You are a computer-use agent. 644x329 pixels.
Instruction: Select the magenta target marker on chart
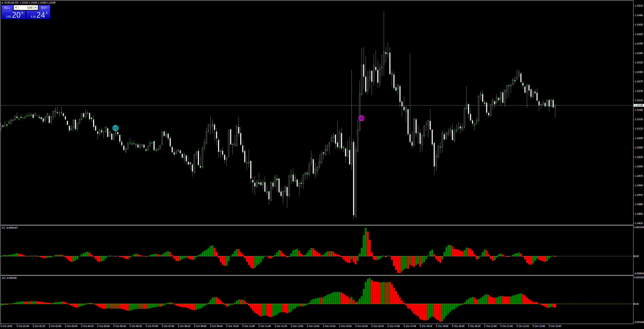(x=362, y=118)
